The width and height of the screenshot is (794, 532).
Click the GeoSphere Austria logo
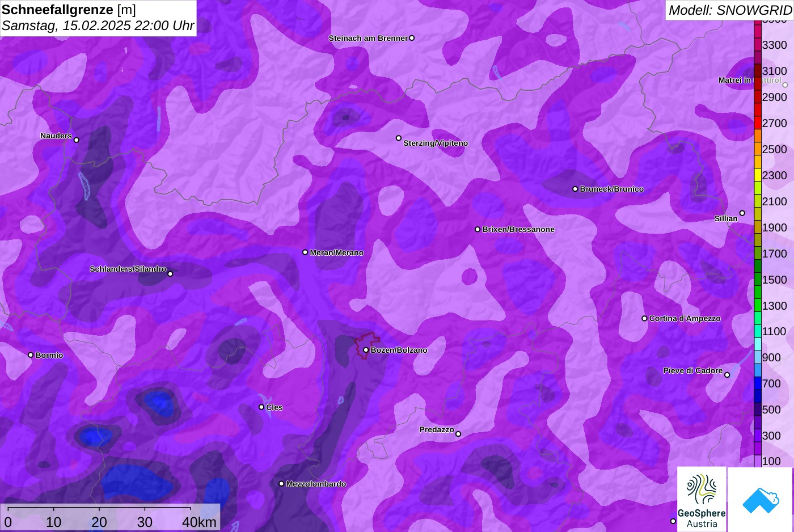click(702, 500)
